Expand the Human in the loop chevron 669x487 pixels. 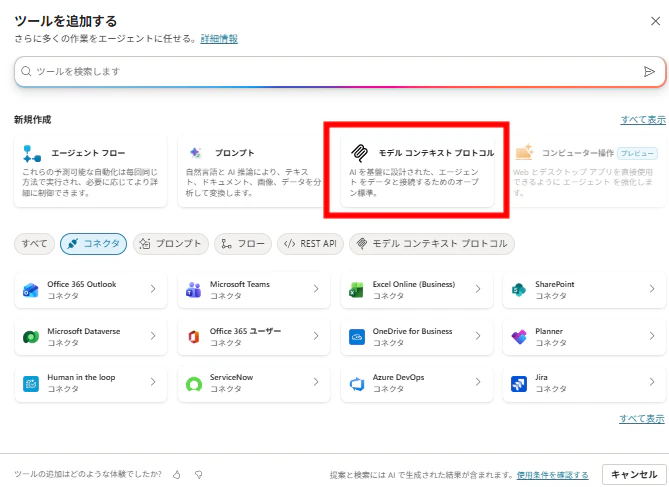click(153, 382)
